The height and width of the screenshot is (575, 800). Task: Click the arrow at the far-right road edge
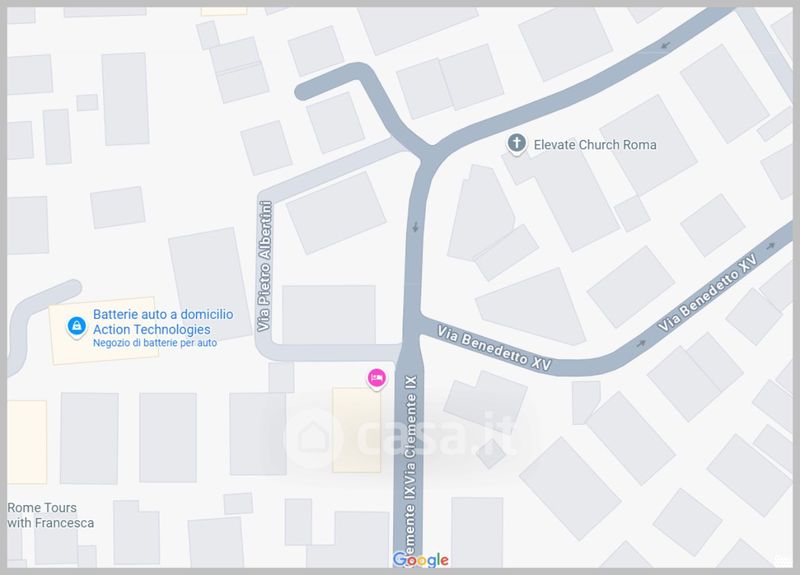click(770, 244)
